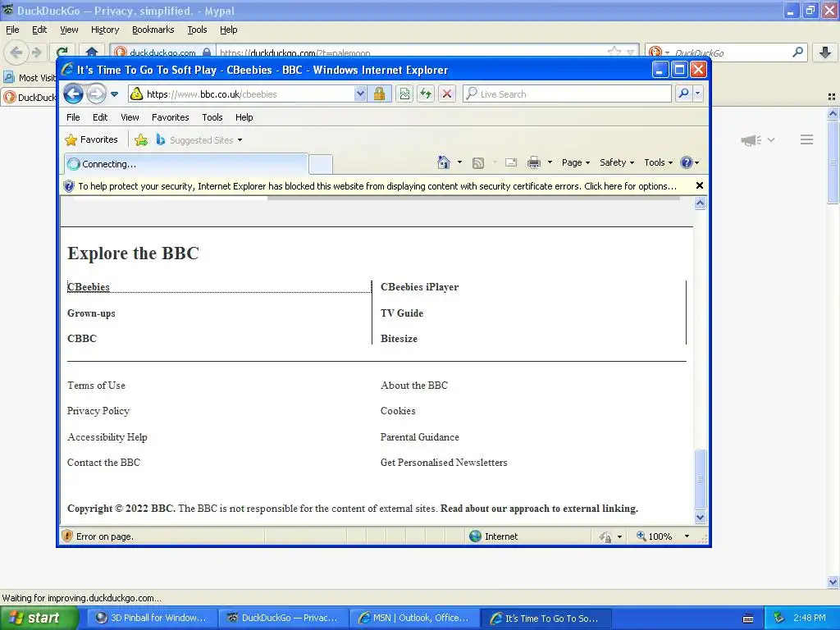
Task: Click the IE vertical scrollbar thumb
Action: tap(700, 479)
